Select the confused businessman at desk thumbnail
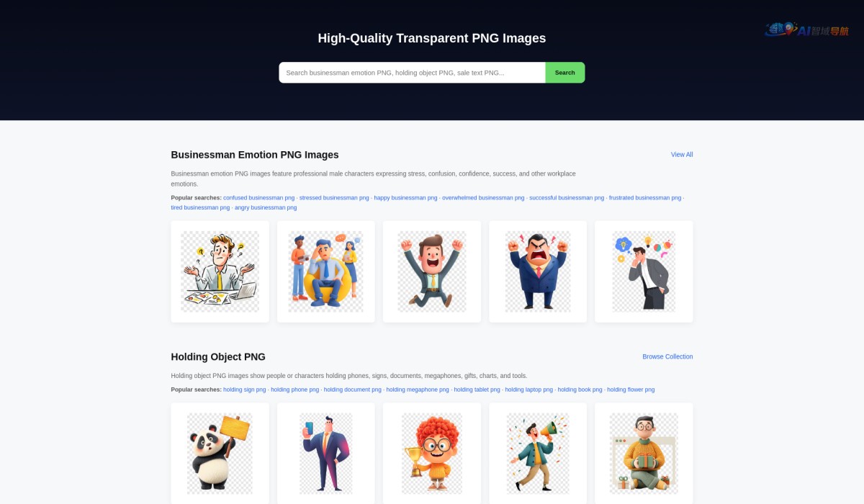The image size is (864, 504). tap(220, 271)
